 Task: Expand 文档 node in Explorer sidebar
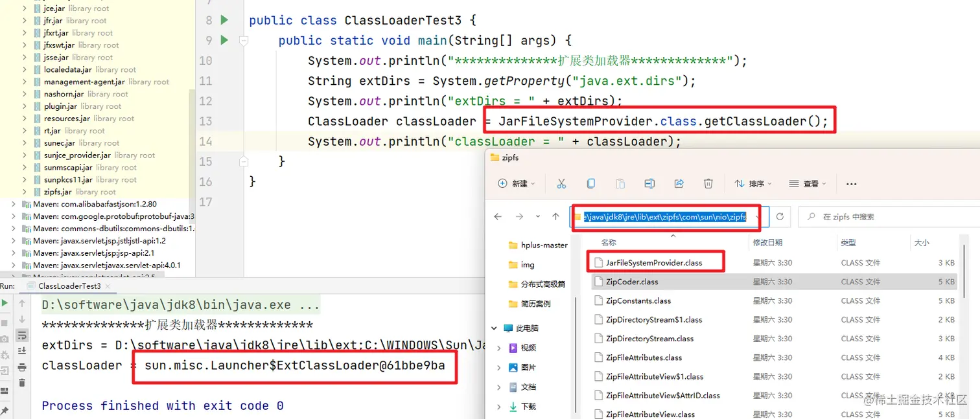coord(499,387)
